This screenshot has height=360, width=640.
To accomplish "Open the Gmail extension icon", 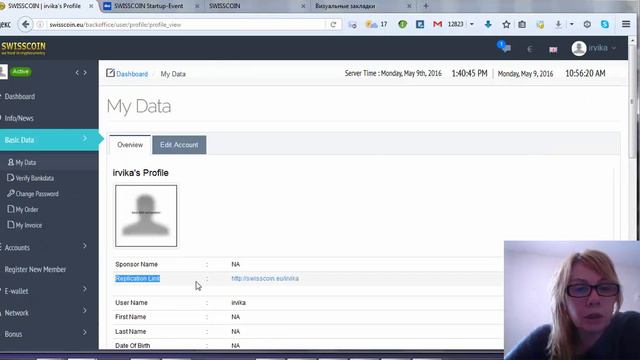I will 438,24.
